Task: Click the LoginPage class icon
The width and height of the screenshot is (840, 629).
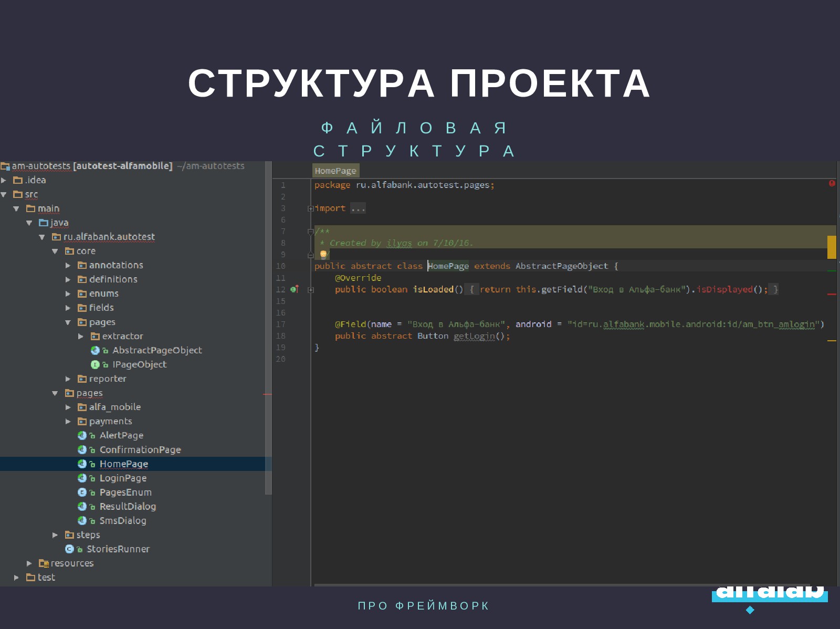Action: coord(82,478)
